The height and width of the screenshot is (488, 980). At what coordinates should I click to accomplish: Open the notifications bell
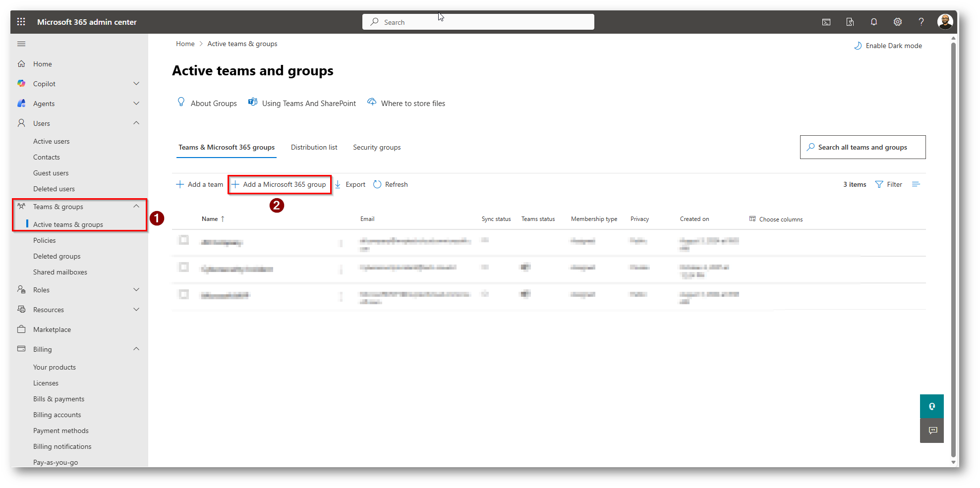874,22
